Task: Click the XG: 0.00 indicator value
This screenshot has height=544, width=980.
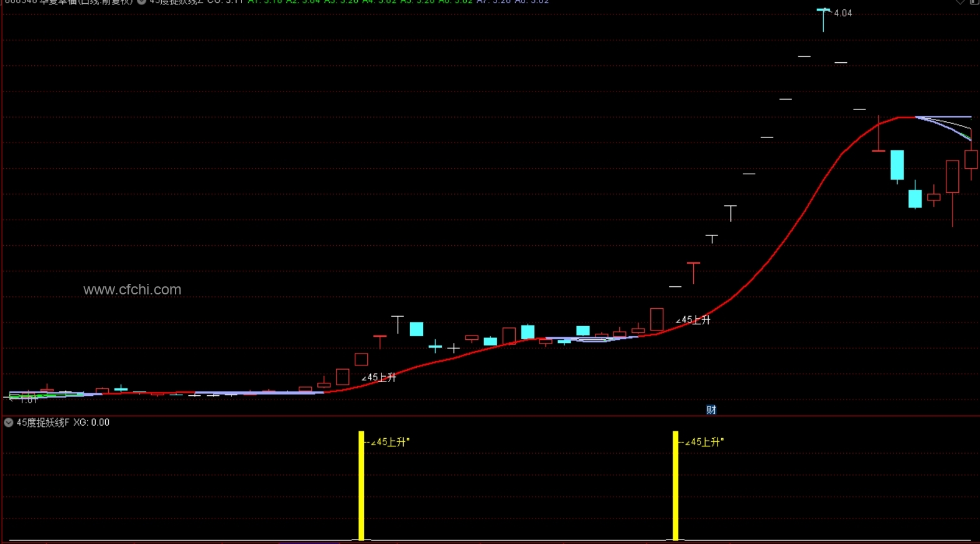Action: coord(91,423)
